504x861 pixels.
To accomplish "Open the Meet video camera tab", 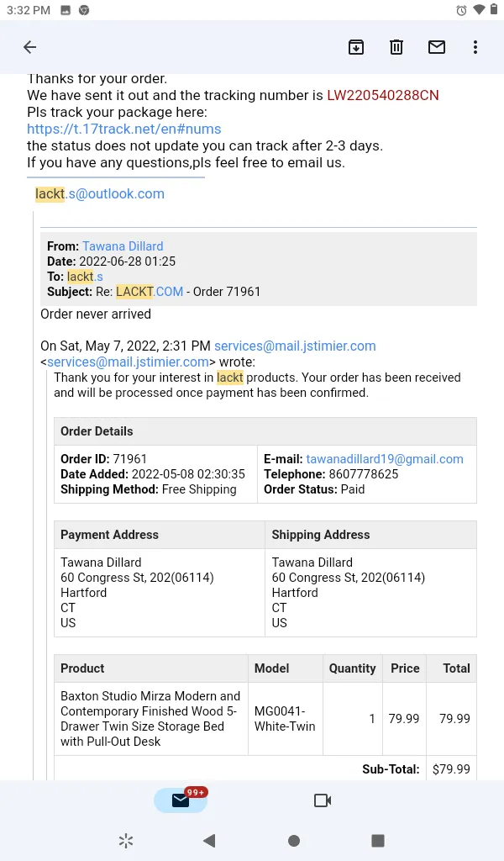I will pyautogui.click(x=323, y=800).
